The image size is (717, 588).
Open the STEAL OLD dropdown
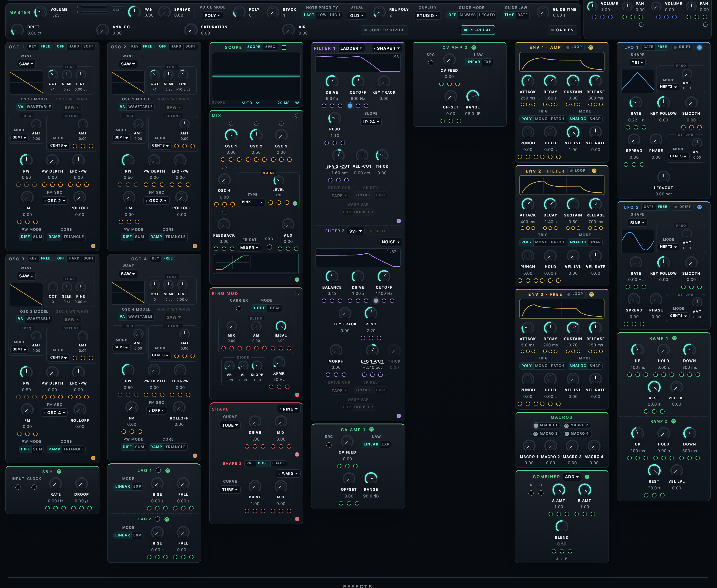357,16
